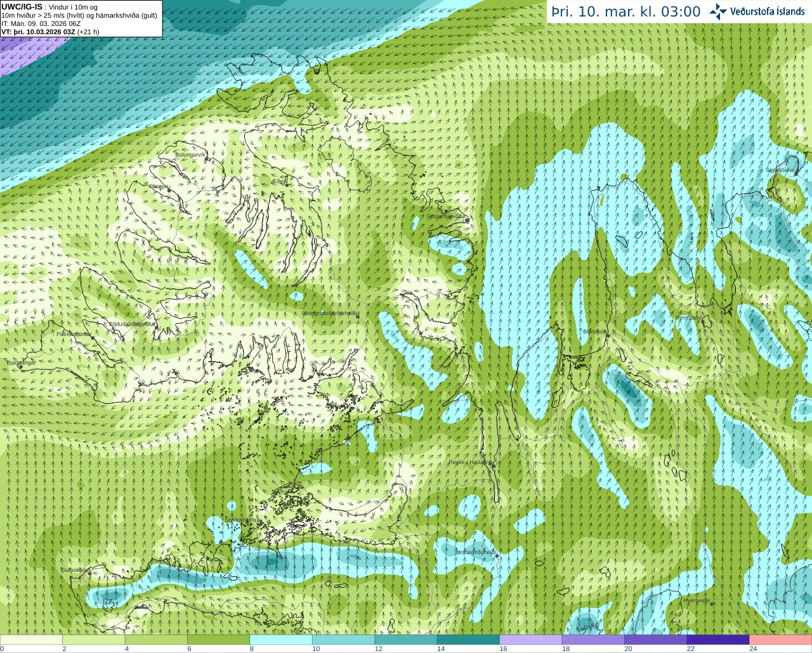Click the 0–2 m/s pale yellow legend swatch
Viewport: 812px width, 653px height.
[x=31, y=640]
